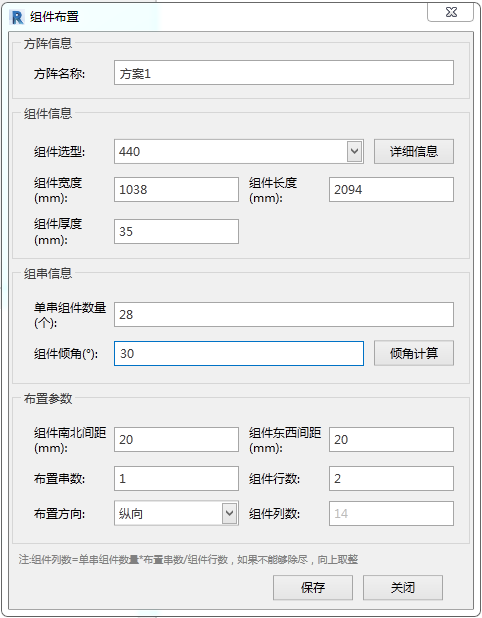
Task: Click the disabled 组件列数 field showing 14
Action: [391, 514]
